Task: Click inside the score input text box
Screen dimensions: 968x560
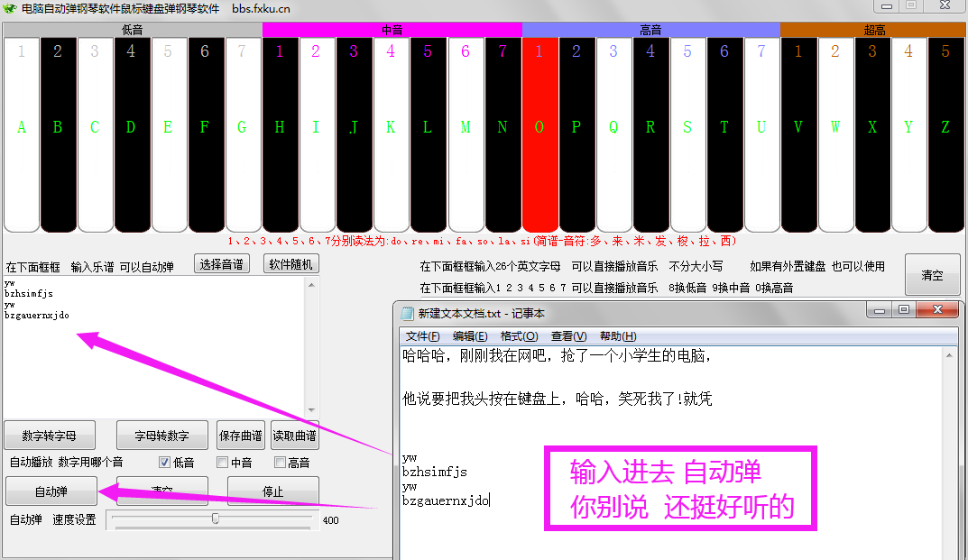Action: tap(154, 347)
